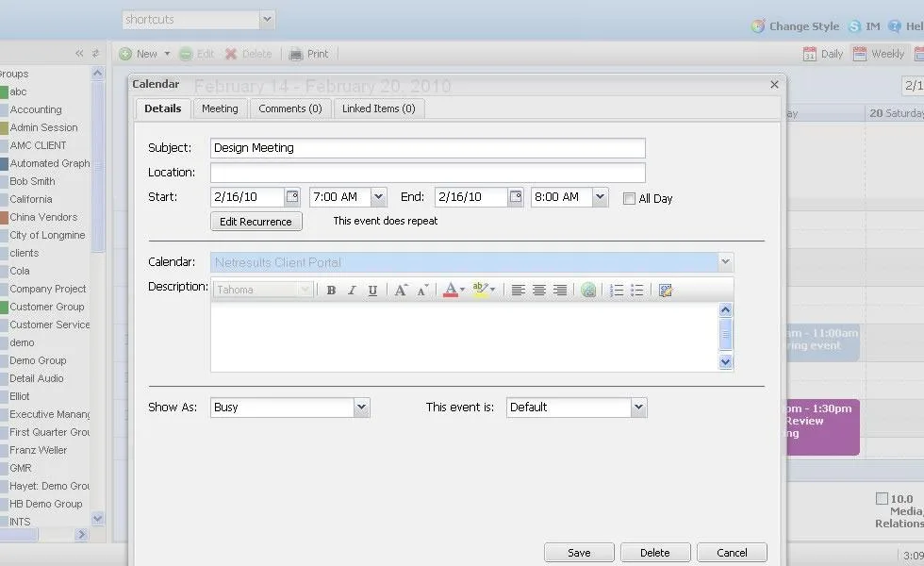
Task: Click the Print toolbar button
Action: pyautogui.click(x=309, y=54)
